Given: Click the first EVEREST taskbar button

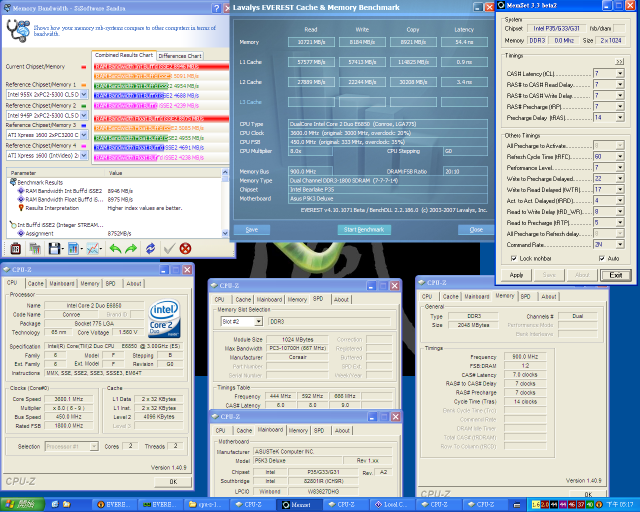Looking at the screenshot, I should tap(114, 505).
